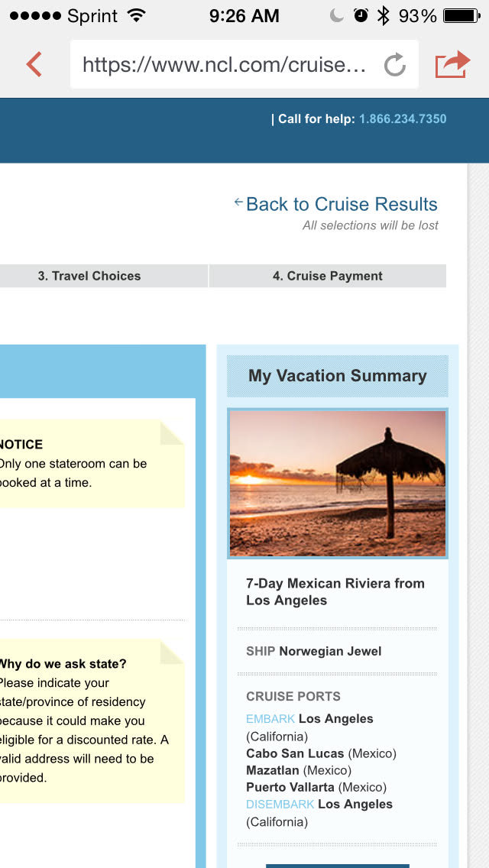Tap the Norwegian Jewel ship name

(x=330, y=651)
